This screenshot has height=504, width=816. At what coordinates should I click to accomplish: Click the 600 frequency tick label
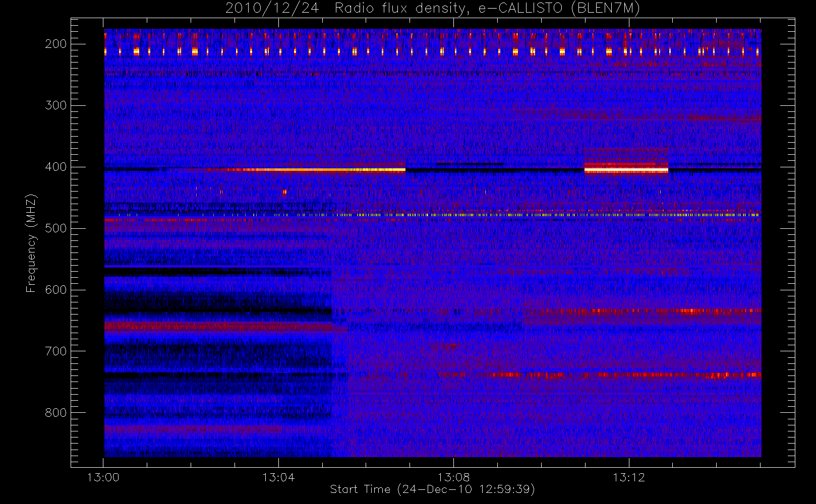coord(55,290)
